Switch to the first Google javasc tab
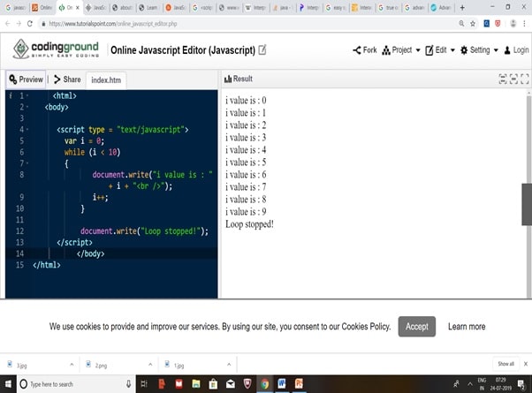Viewport: 532px width, 393px height. pos(15,7)
